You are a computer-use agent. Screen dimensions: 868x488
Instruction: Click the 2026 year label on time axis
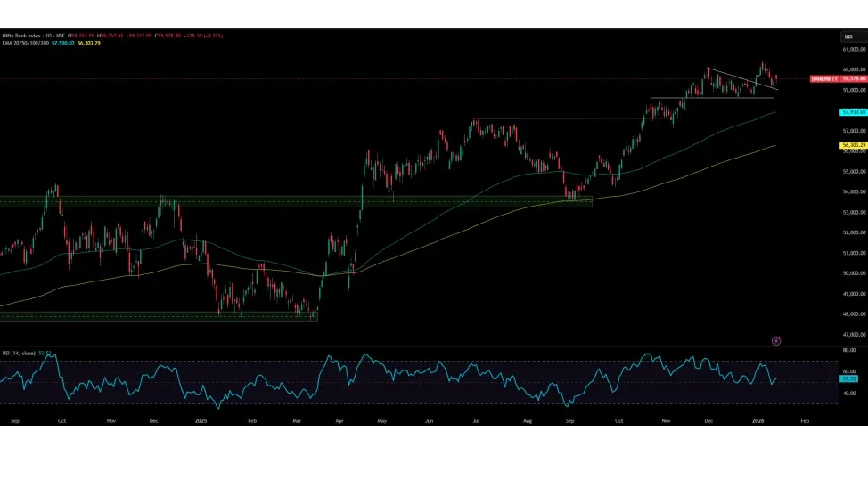point(758,421)
